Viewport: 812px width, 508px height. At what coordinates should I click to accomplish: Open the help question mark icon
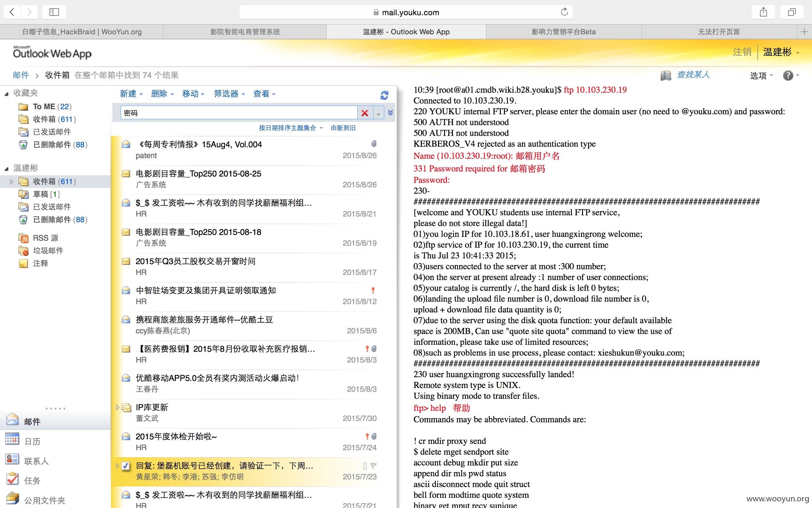pos(788,76)
